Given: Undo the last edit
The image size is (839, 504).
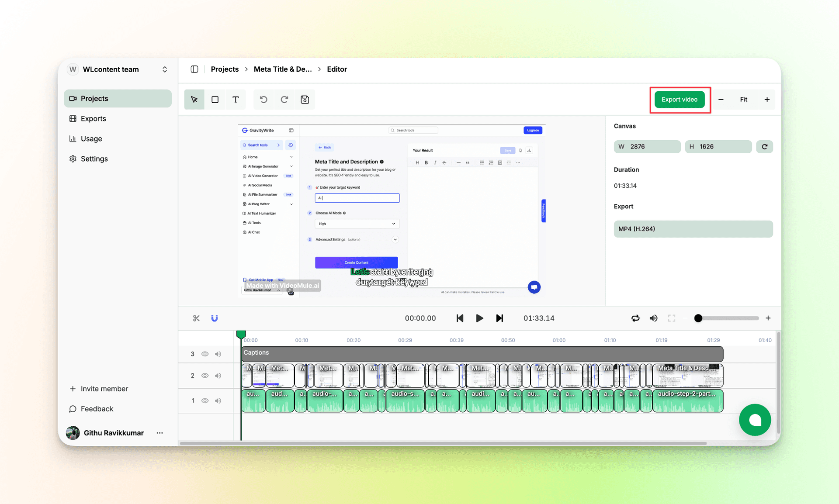Looking at the screenshot, I should tap(263, 99).
